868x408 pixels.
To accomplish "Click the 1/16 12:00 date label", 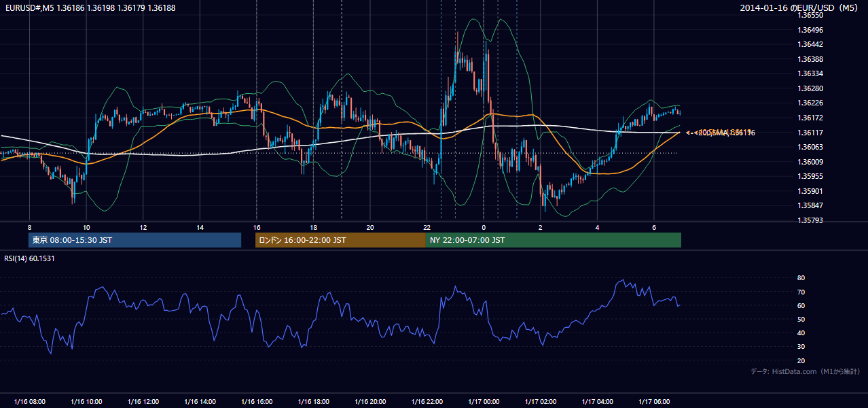I will 143,402.
